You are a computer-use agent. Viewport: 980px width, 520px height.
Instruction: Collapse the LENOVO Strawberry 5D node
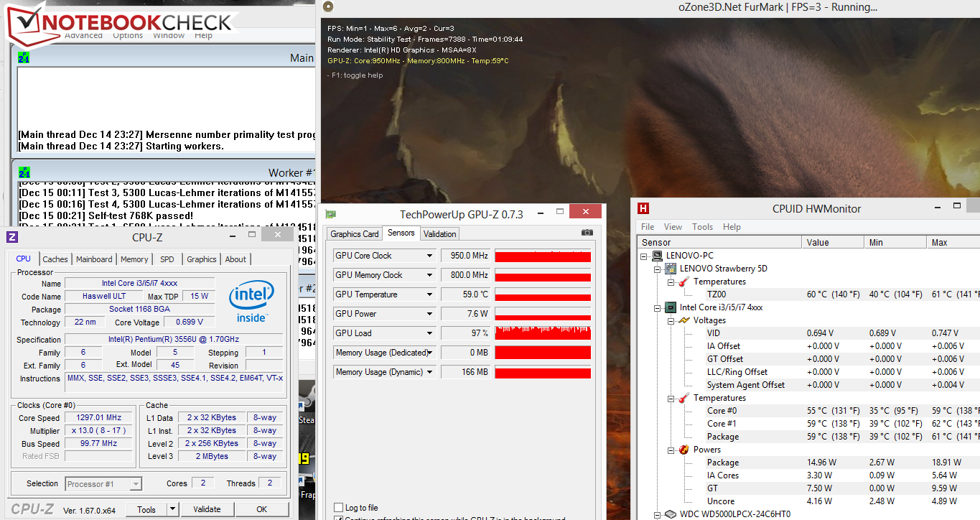[658, 269]
